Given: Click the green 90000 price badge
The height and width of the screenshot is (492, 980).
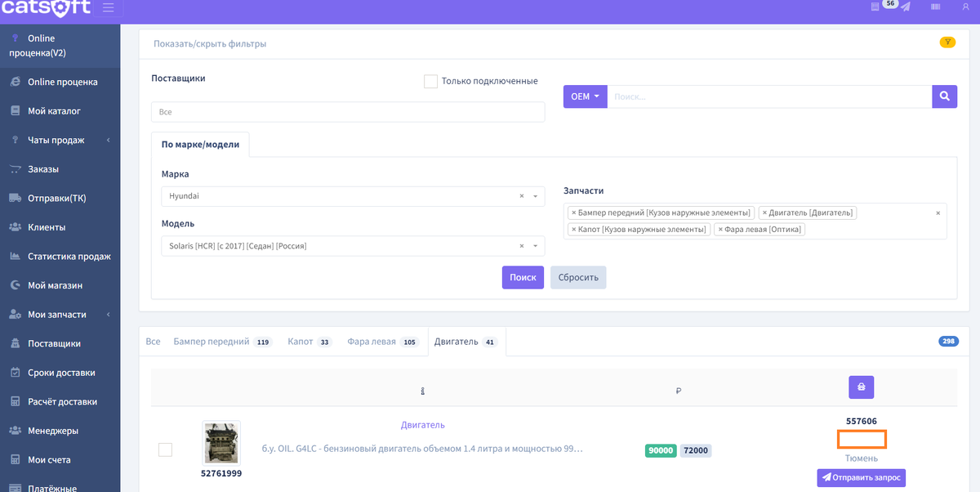Looking at the screenshot, I should (x=661, y=450).
